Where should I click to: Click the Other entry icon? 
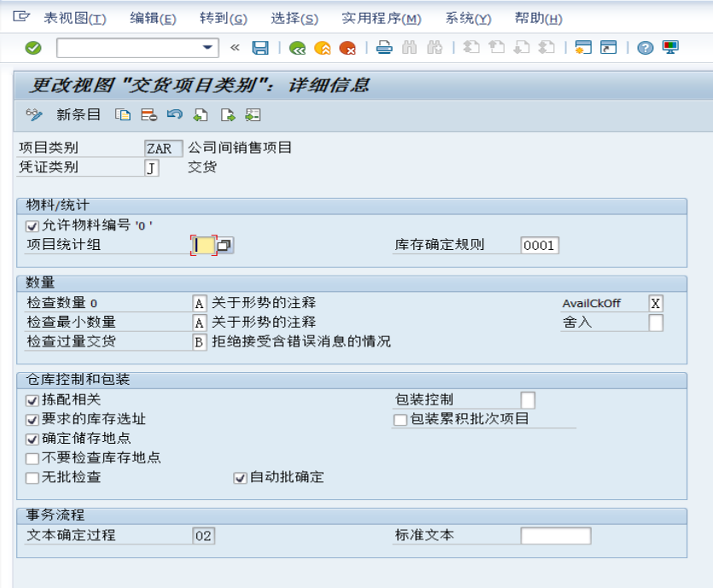(253, 115)
